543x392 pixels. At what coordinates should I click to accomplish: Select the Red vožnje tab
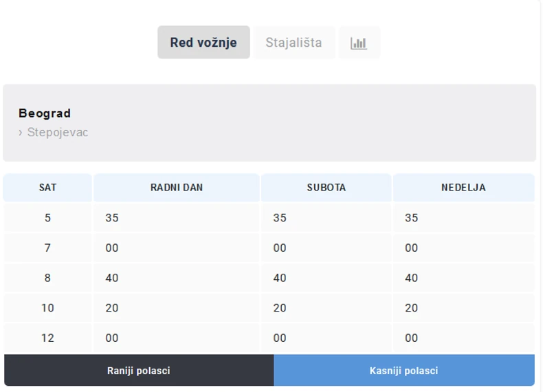(203, 43)
